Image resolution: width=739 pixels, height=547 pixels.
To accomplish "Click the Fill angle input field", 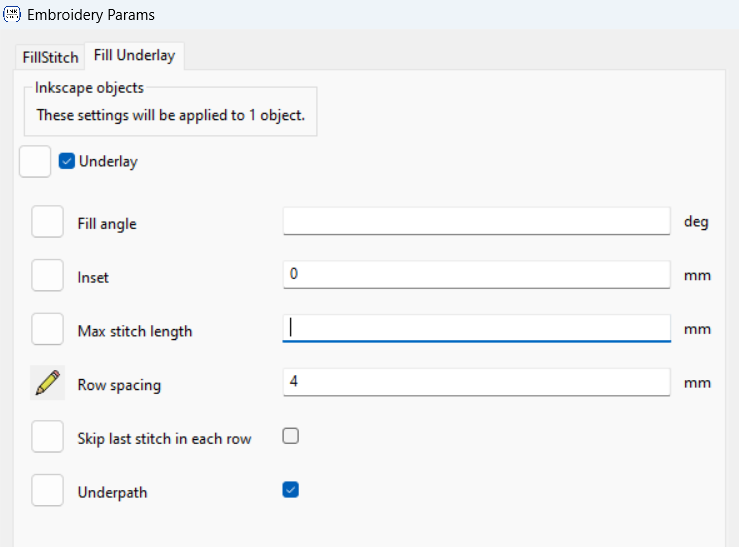I will [x=476, y=221].
